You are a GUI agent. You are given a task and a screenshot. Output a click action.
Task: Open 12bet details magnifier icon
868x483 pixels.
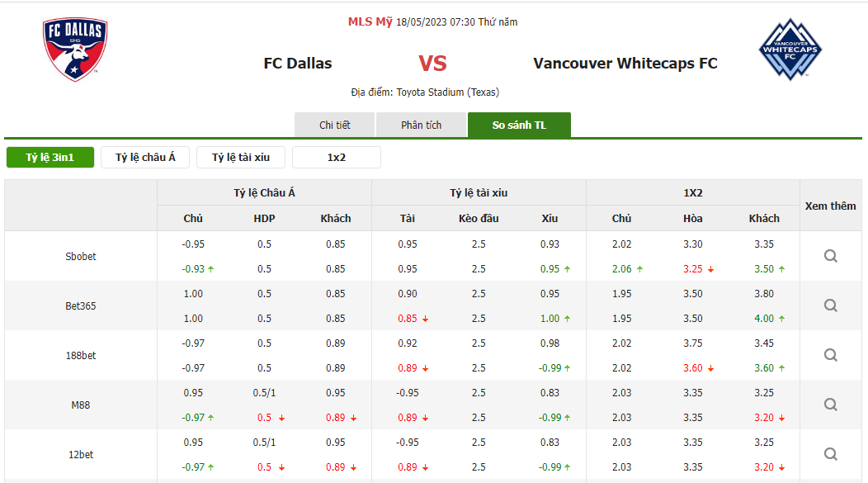click(830, 454)
